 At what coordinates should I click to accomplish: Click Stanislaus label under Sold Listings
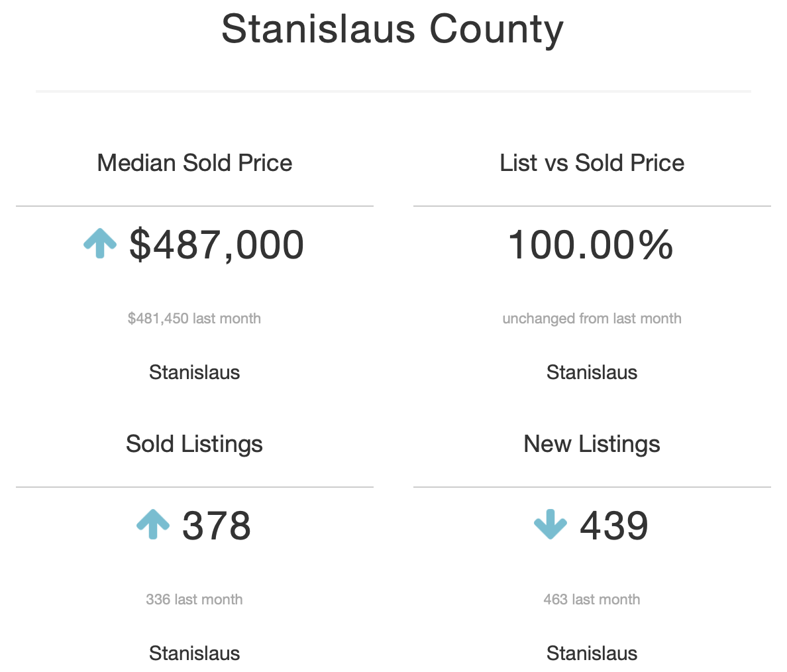pyautogui.click(x=194, y=653)
